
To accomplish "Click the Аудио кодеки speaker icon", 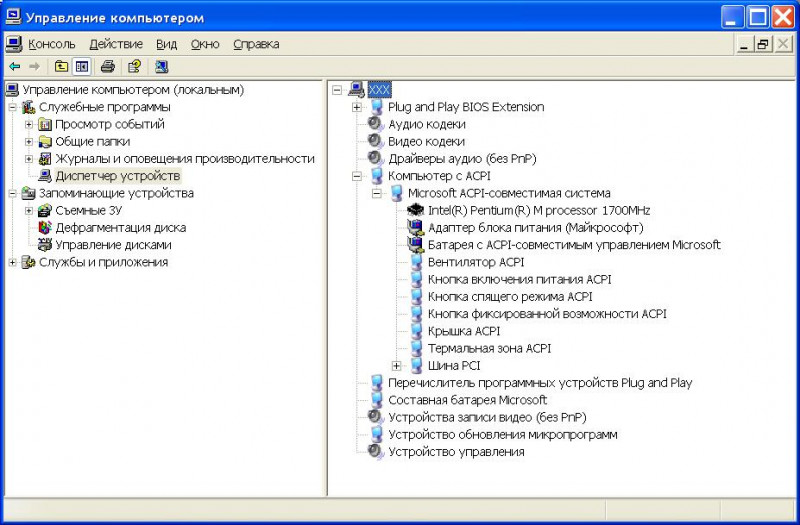I will (376, 124).
